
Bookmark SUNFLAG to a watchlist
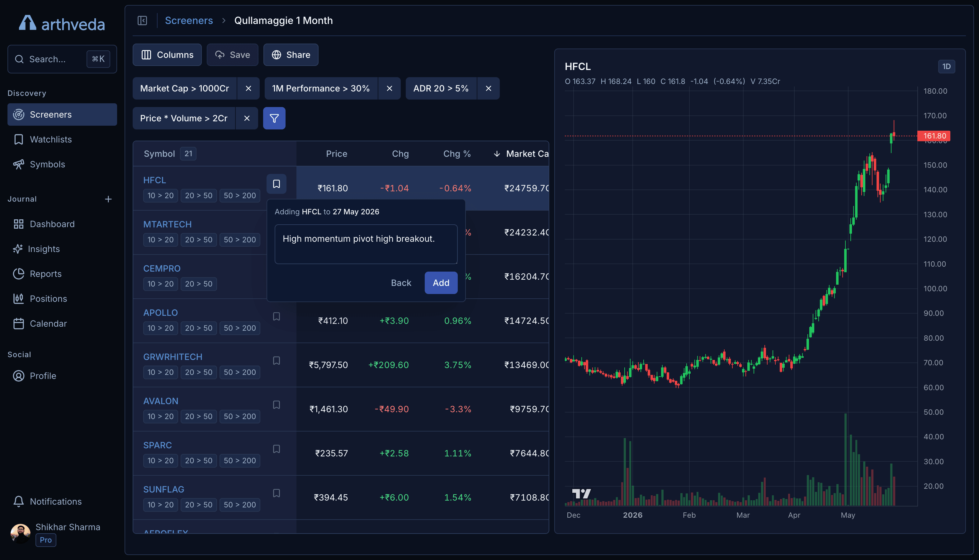coord(276,493)
